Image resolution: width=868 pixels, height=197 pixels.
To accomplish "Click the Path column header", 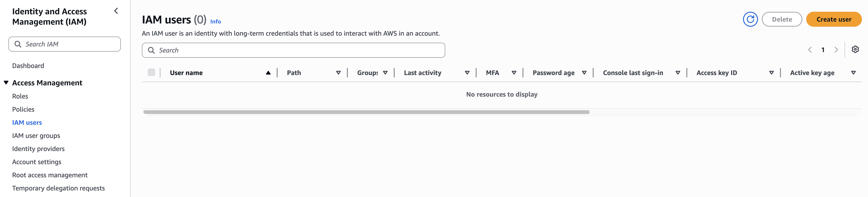I will [294, 73].
